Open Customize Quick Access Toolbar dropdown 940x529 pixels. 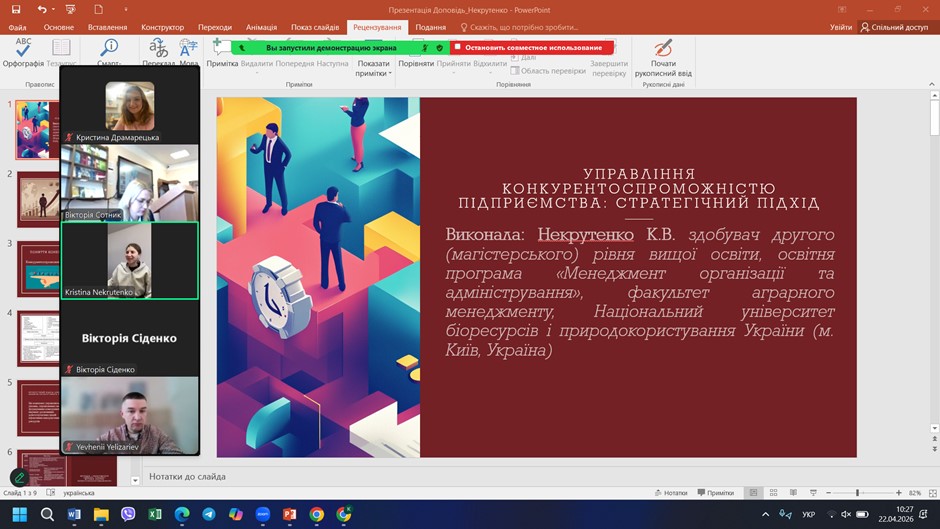point(126,10)
